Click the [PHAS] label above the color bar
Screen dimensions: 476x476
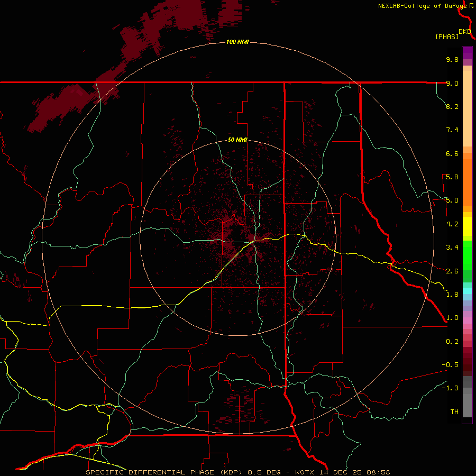(447, 36)
